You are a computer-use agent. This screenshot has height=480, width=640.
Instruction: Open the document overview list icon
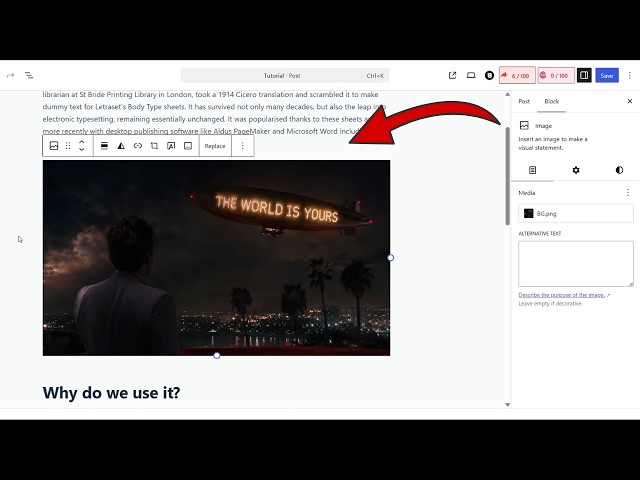(x=29, y=76)
